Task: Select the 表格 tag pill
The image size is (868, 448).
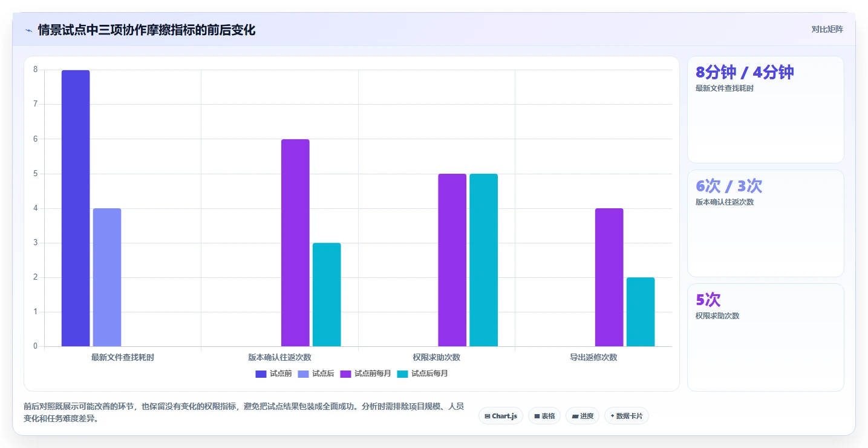Action: (x=544, y=416)
